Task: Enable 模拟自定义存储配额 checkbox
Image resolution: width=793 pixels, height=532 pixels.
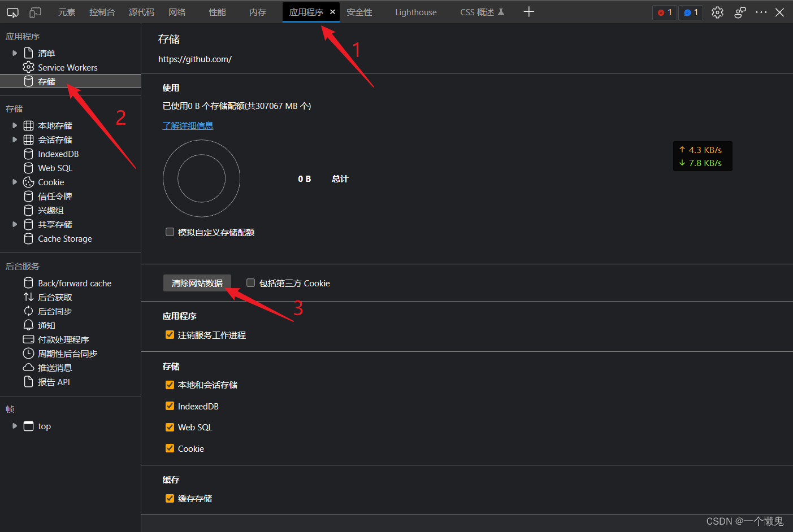Action: (x=170, y=232)
